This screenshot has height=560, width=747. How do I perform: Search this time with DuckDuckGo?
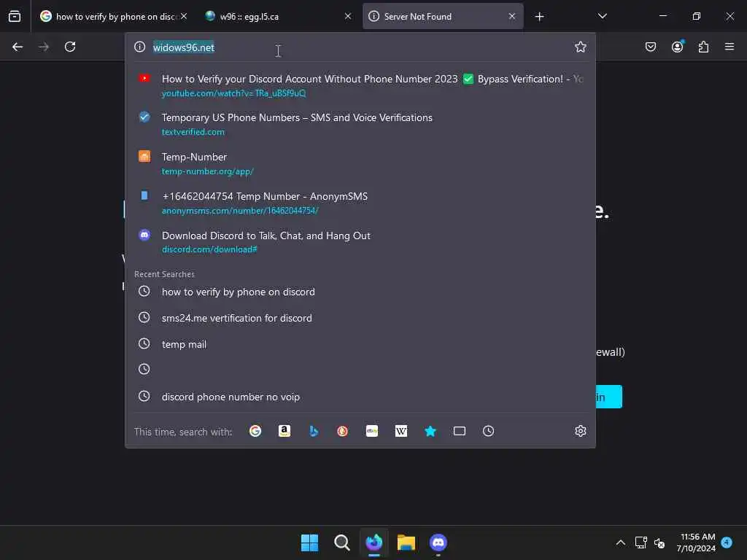(343, 431)
